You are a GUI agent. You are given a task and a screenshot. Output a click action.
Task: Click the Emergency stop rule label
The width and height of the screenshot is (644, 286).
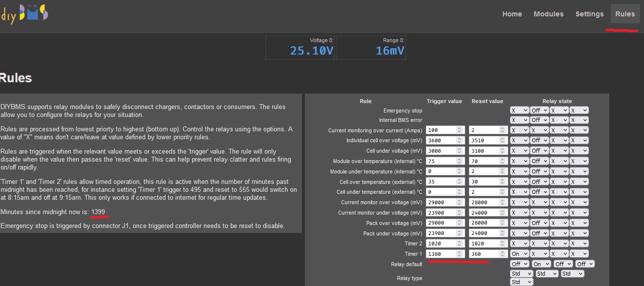[403, 111]
